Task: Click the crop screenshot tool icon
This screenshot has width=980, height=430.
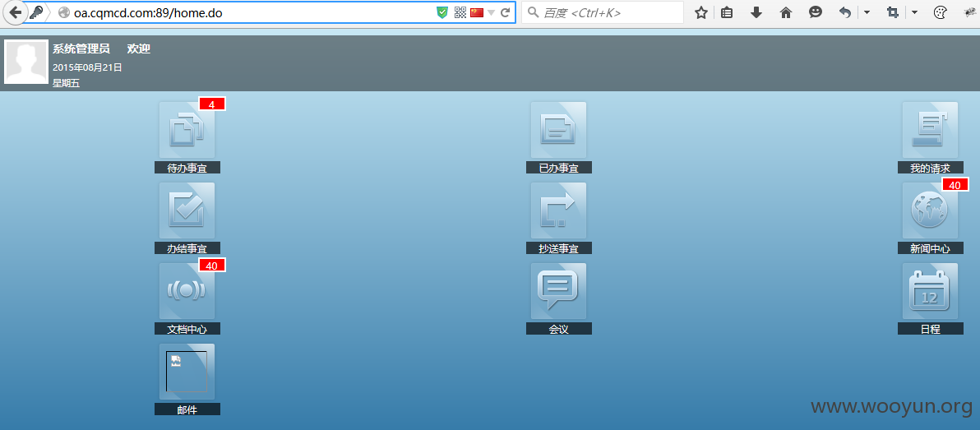Action: pos(893,12)
